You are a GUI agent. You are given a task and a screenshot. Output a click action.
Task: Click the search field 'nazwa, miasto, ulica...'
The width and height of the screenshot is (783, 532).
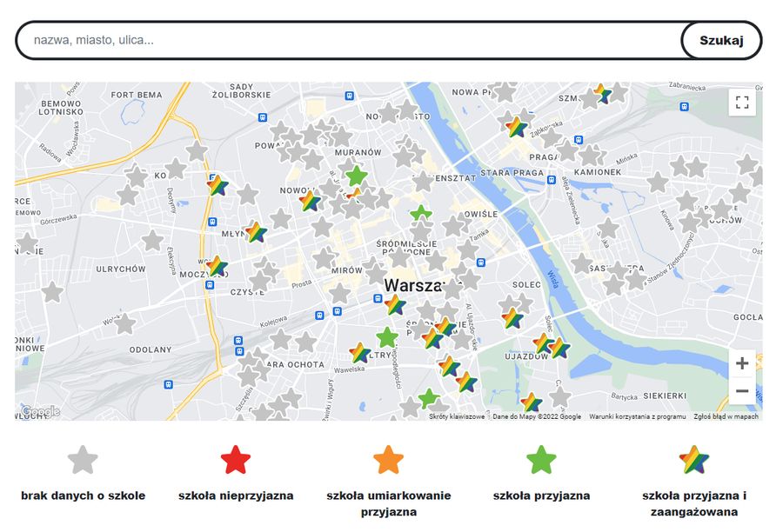tap(350, 41)
